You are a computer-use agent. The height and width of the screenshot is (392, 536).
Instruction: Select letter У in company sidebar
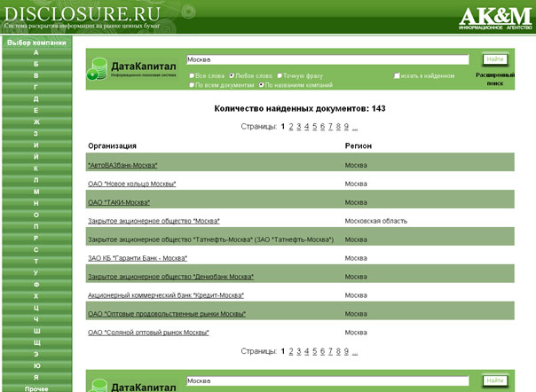(36, 273)
